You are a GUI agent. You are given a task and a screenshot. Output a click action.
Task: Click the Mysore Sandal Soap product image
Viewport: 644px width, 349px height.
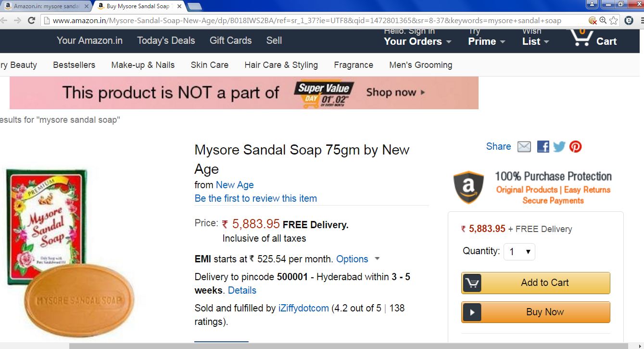pyautogui.click(x=67, y=250)
